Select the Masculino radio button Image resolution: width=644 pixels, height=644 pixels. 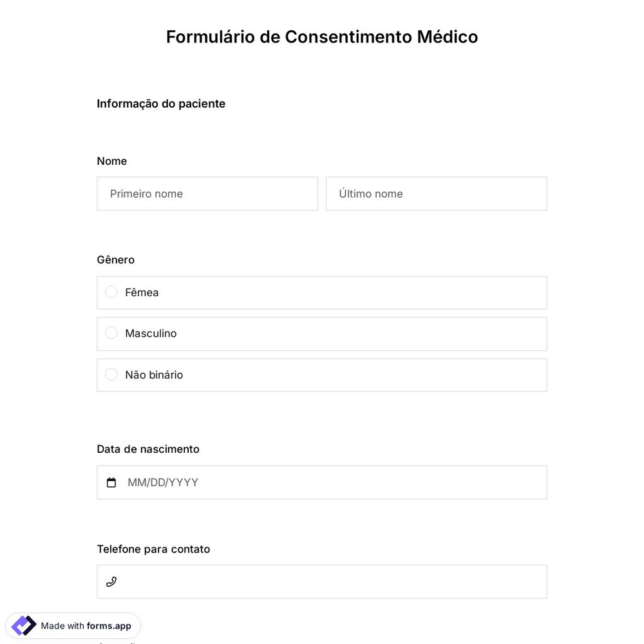[111, 333]
